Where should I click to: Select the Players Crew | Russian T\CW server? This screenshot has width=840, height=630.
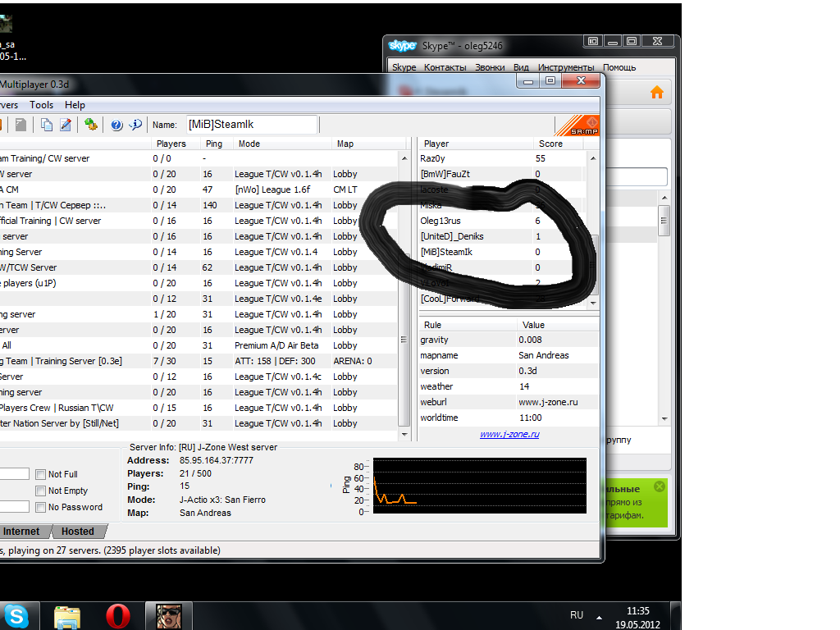(x=199, y=408)
